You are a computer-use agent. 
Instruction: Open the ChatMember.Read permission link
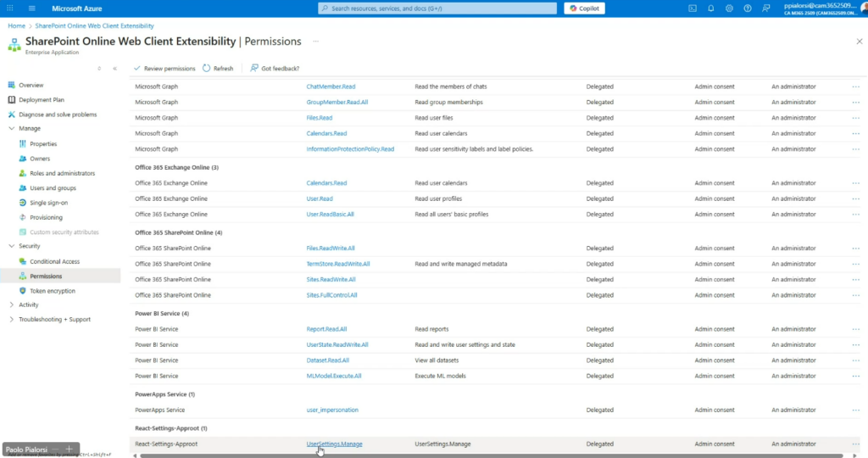(x=331, y=87)
